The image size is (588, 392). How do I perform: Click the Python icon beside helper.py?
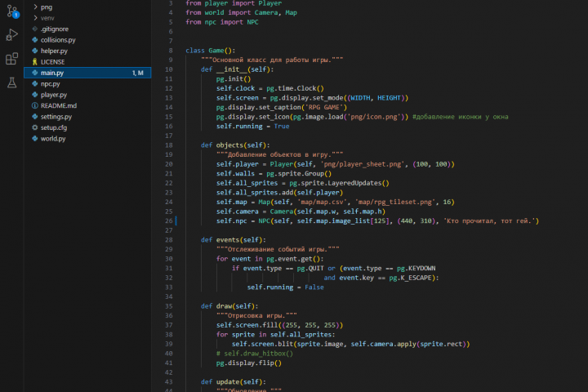(x=35, y=51)
